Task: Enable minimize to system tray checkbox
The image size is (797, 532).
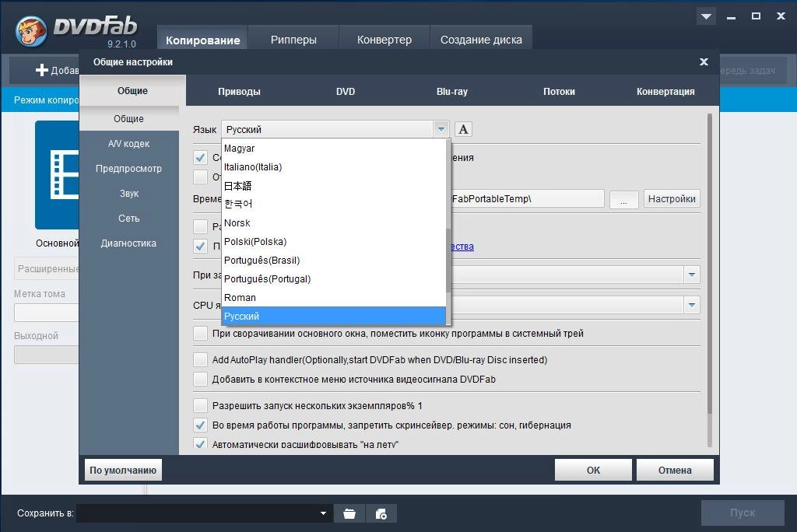Action: point(200,334)
